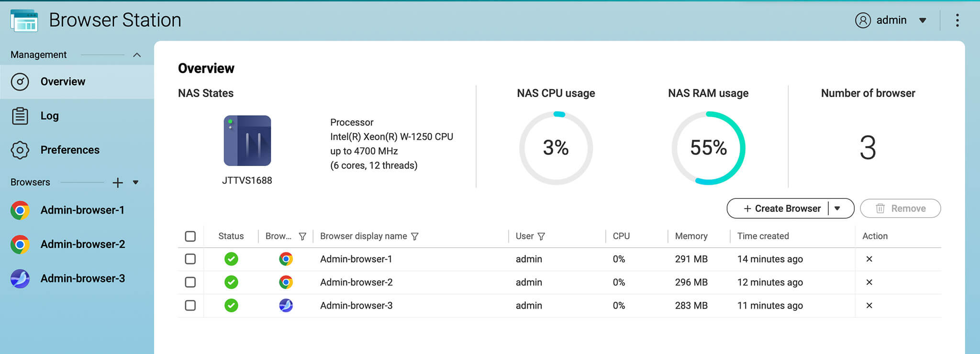This screenshot has width=980, height=354.
Task: Open the three-dot more options menu
Action: tap(957, 20)
